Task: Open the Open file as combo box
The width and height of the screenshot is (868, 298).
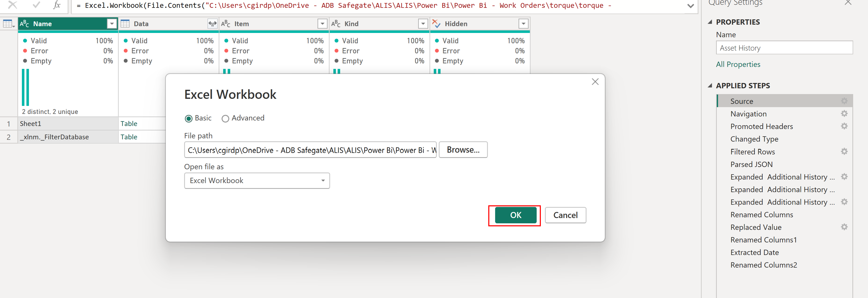Action: [257, 180]
